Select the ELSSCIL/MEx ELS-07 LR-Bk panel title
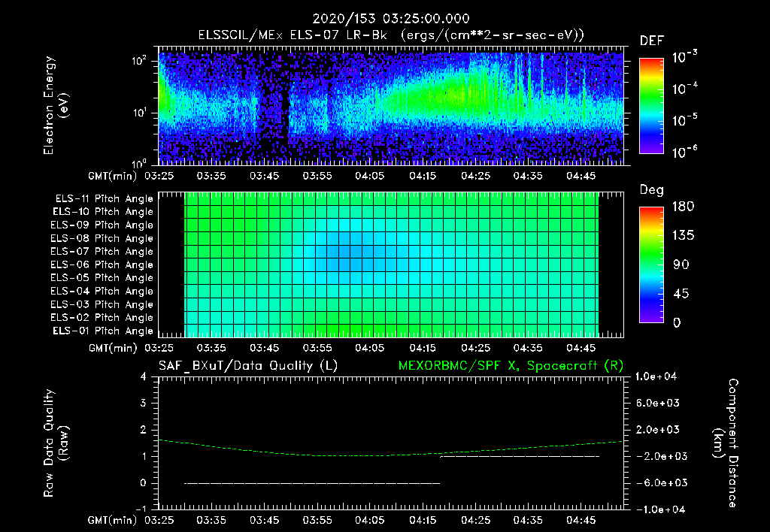This screenshot has height=532, width=770. [x=391, y=35]
